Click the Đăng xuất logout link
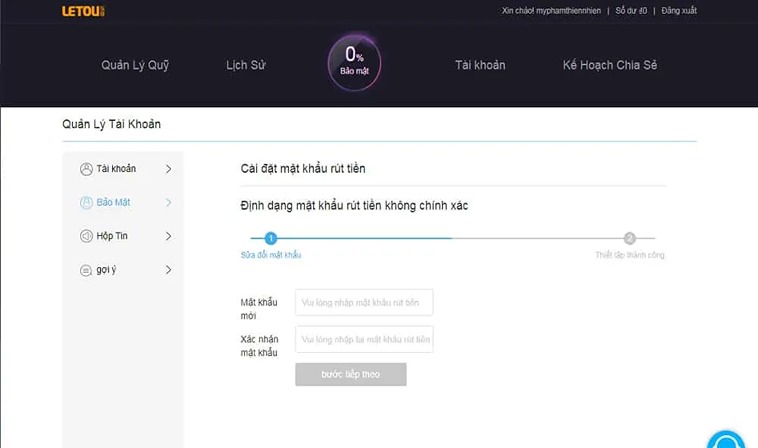 (679, 11)
